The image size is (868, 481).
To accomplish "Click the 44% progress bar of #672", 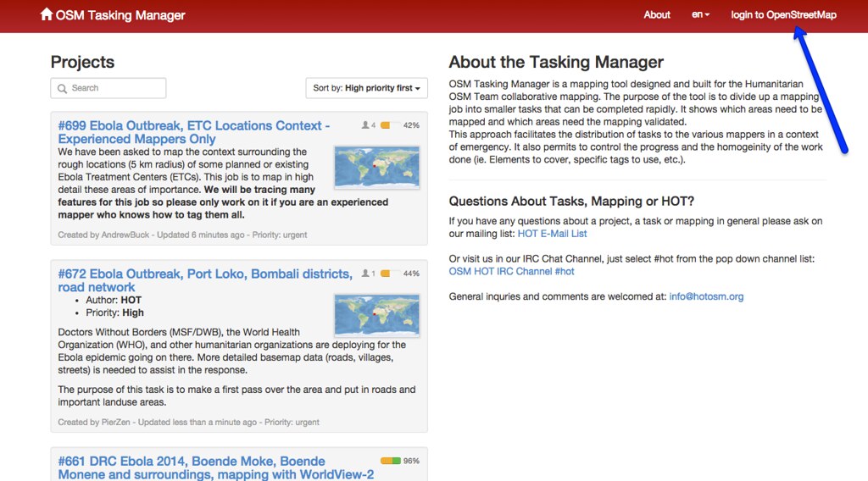I will click(390, 274).
